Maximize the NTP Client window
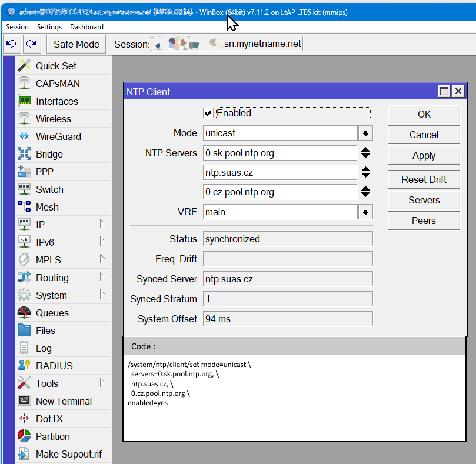The image size is (476, 464). tap(444, 91)
